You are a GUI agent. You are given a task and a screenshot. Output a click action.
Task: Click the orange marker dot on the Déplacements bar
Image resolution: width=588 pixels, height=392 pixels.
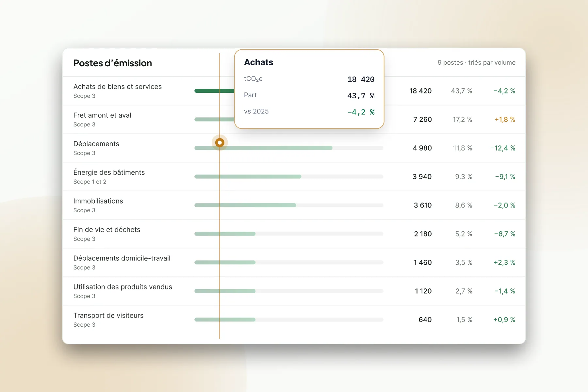(x=220, y=143)
